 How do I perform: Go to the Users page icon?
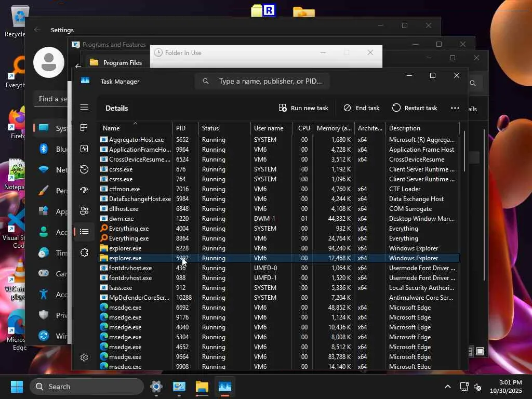click(x=84, y=211)
